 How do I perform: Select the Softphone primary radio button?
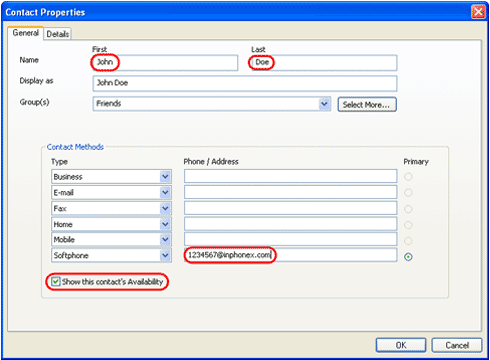pos(408,257)
